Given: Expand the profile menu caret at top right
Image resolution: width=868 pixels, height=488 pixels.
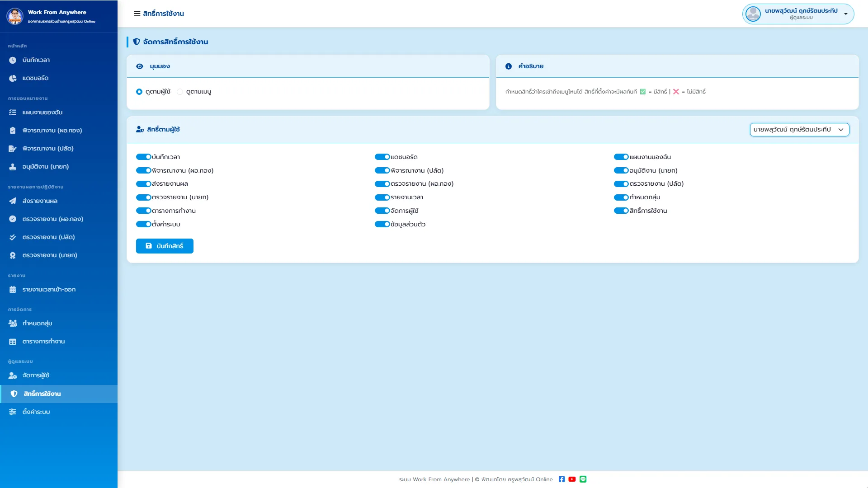Looking at the screenshot, I should pyautogui.click(x=846, y=14).
